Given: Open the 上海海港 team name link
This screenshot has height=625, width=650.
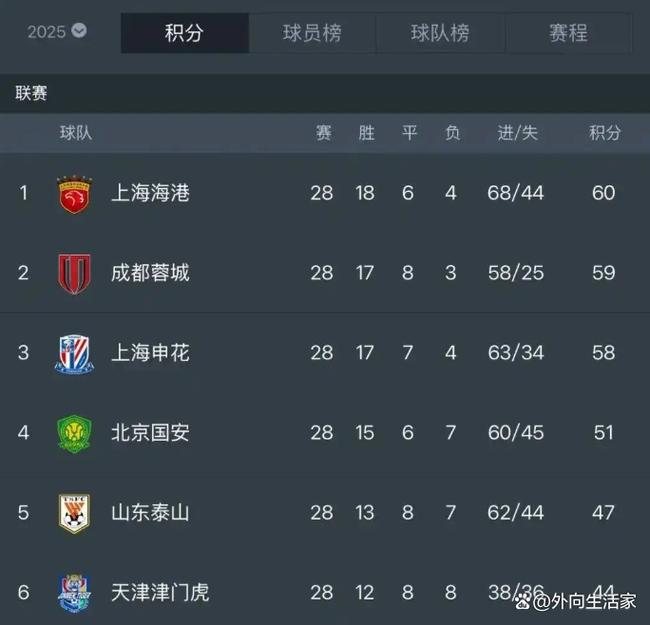Looking at the screenshot, I should point(150,193).
